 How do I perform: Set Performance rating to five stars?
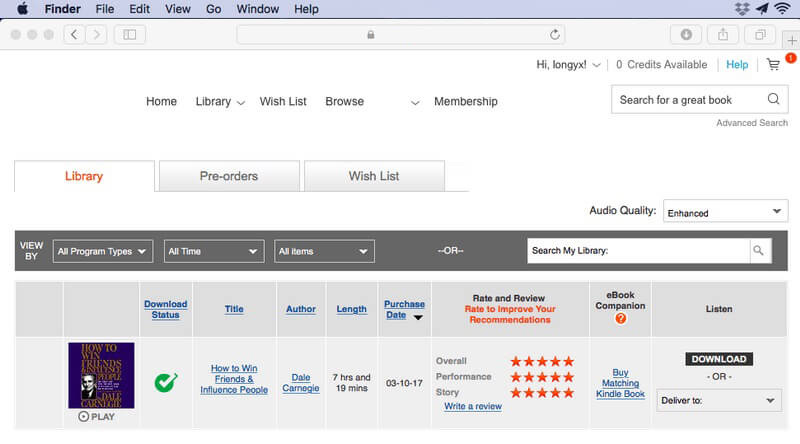[568, 377]
